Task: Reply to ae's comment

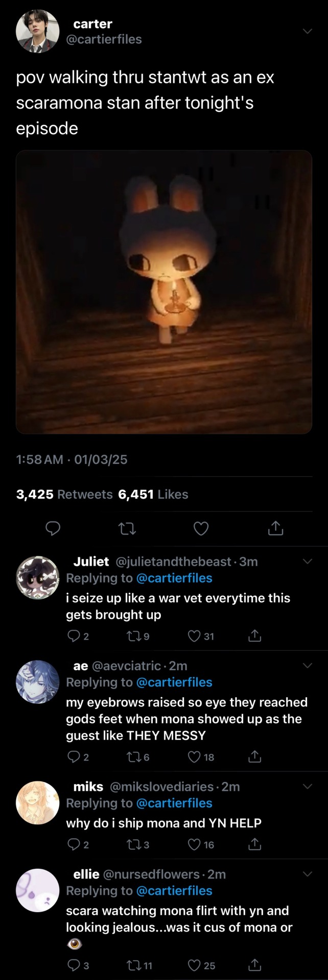Action: pyautogui.click(x=74, y=757)
